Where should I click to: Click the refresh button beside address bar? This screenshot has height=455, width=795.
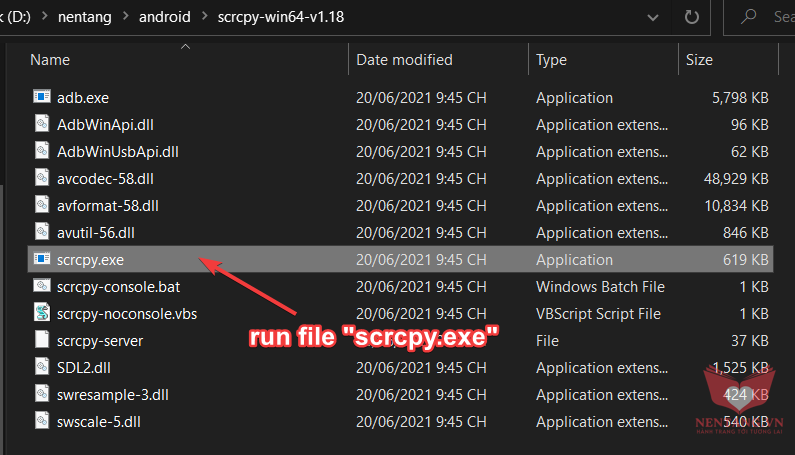click(691, 17)
